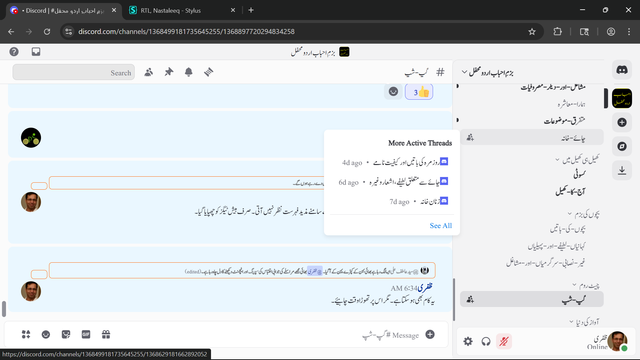Open sticker picker icon

66,335
